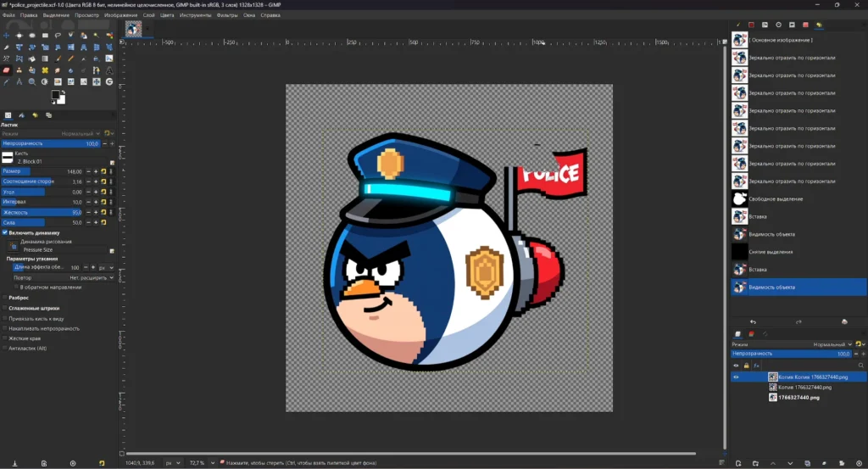Image resolution: width=868 pixels, height=469 pixels.
Task: Select the Fuzzy Select magic wand tool
Action: (97, 36)
